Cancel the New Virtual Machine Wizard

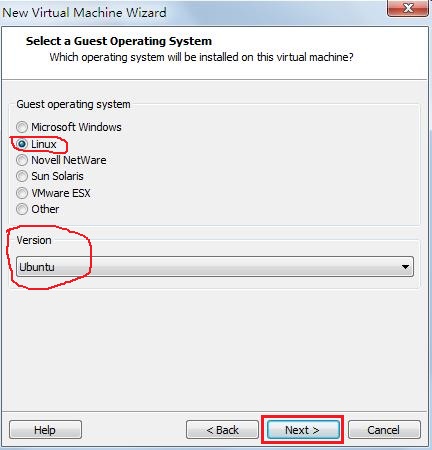pos(384,430)
